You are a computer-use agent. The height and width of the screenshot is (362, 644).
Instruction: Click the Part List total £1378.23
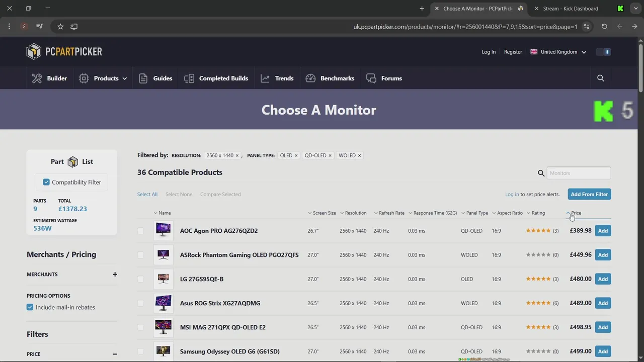[x=72, y=209]
